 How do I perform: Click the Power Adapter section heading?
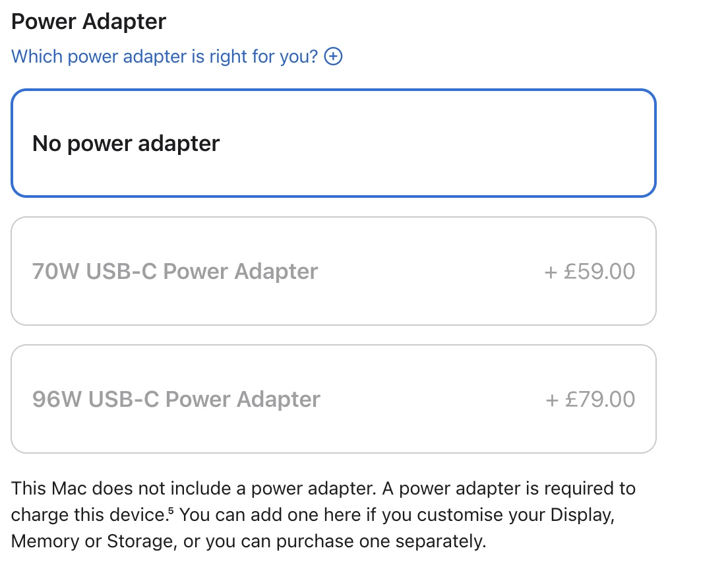[89, 22]
